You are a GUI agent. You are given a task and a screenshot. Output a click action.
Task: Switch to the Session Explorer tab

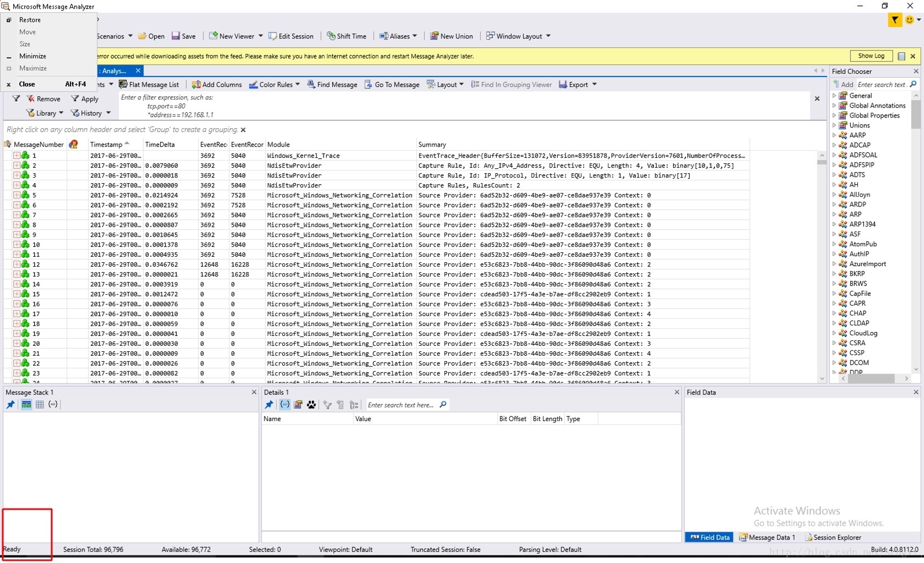pyautogui.click(x=833, y=537)
